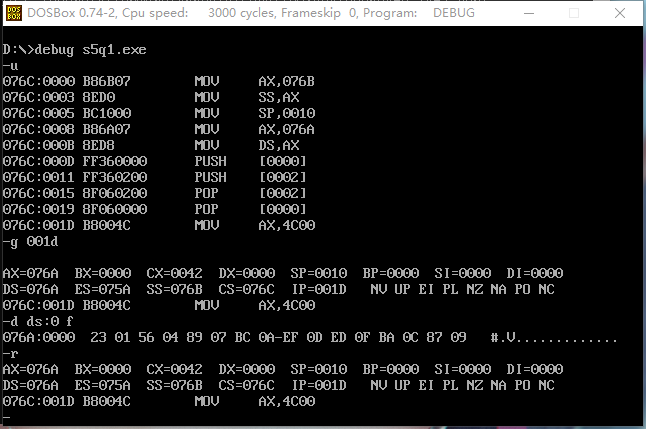Click memory dump address 076A:0000

pyautogui.click(x=39, y=338)
